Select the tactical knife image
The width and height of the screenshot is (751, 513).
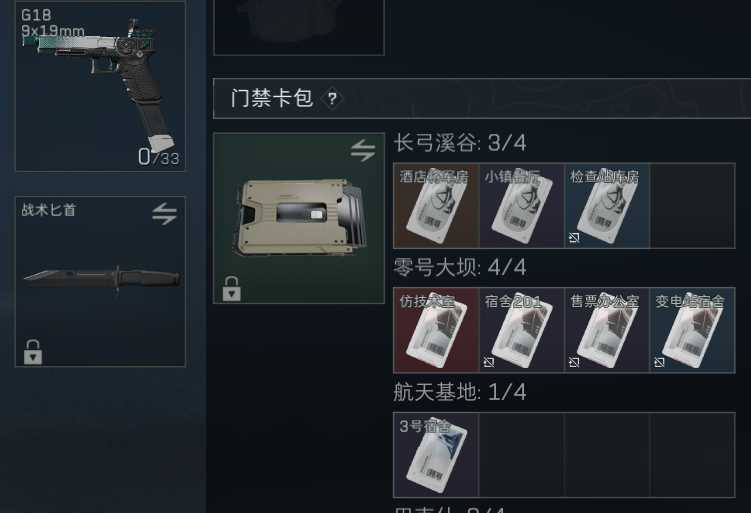click(102, 279)
